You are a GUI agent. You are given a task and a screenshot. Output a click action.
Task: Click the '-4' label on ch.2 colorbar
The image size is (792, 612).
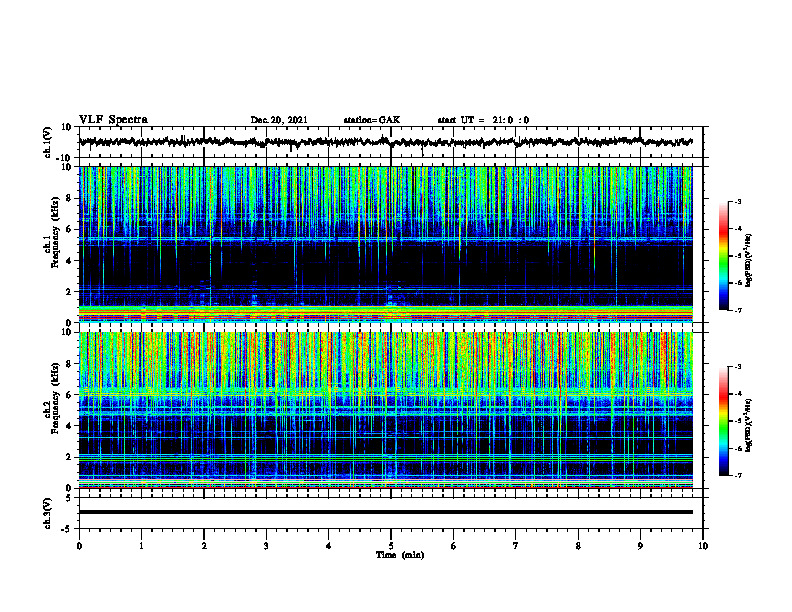pyautogui.click(x=737, y=394)
